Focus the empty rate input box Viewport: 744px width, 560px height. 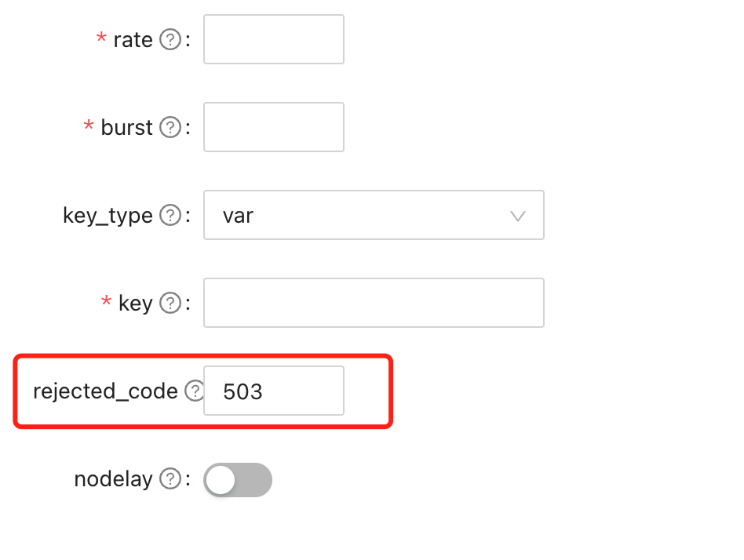pyautogui.click(x=273, y=39)
